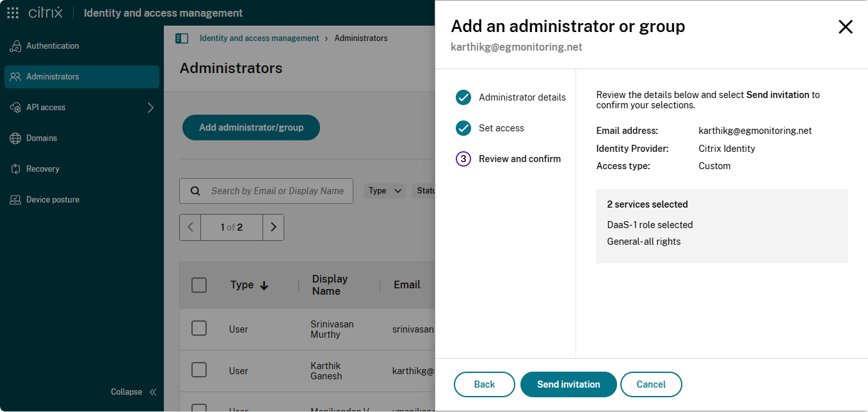Click the Domains globe icon
This screenshot has width=868, height=412.
15,138
